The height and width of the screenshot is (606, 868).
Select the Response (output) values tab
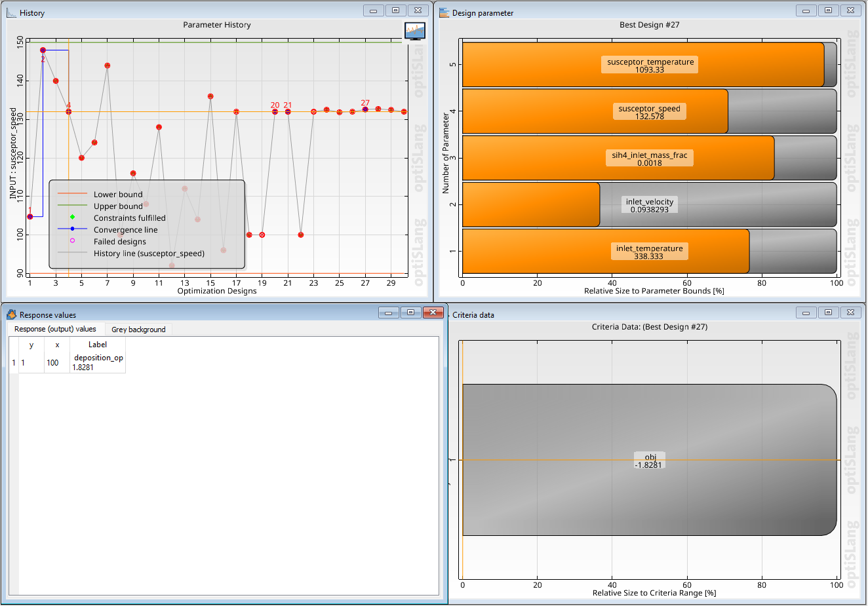(55, 329)
